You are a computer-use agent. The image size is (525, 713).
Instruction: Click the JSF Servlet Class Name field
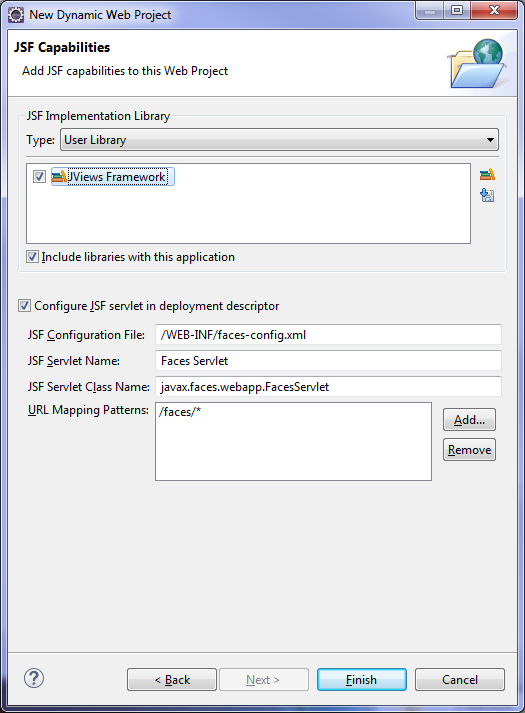click(328, 387)
